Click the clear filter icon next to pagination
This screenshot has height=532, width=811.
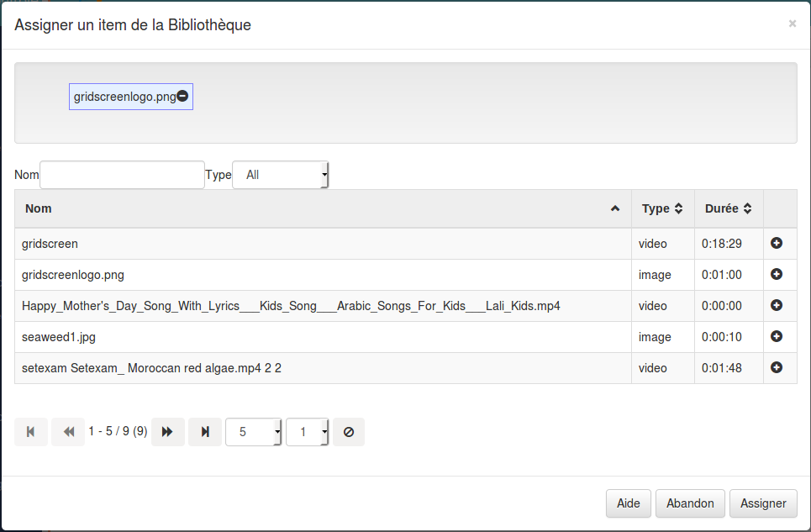(x=348, y=431)
